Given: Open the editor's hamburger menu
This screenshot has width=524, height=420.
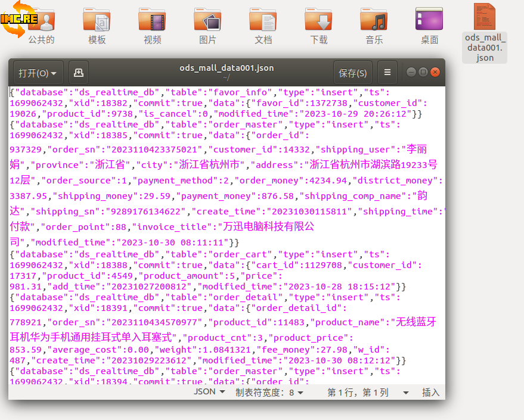Looking at the screenshot, I should point(387,73).
